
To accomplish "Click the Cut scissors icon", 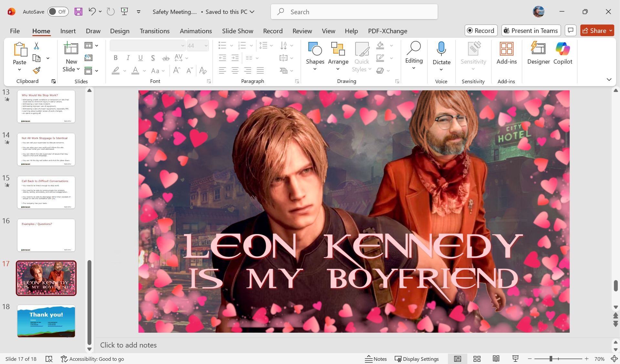I will click(x=36, y=46).
